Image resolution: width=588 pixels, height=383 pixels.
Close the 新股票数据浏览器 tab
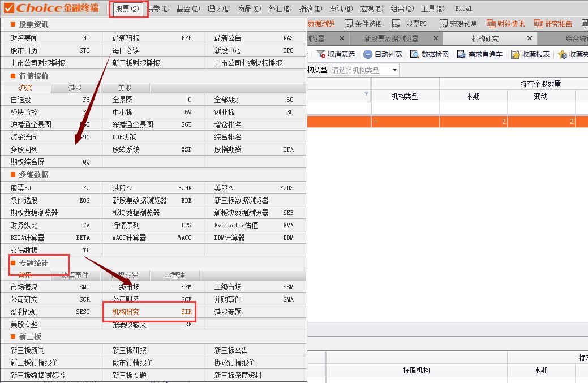(x=435, y=38)
